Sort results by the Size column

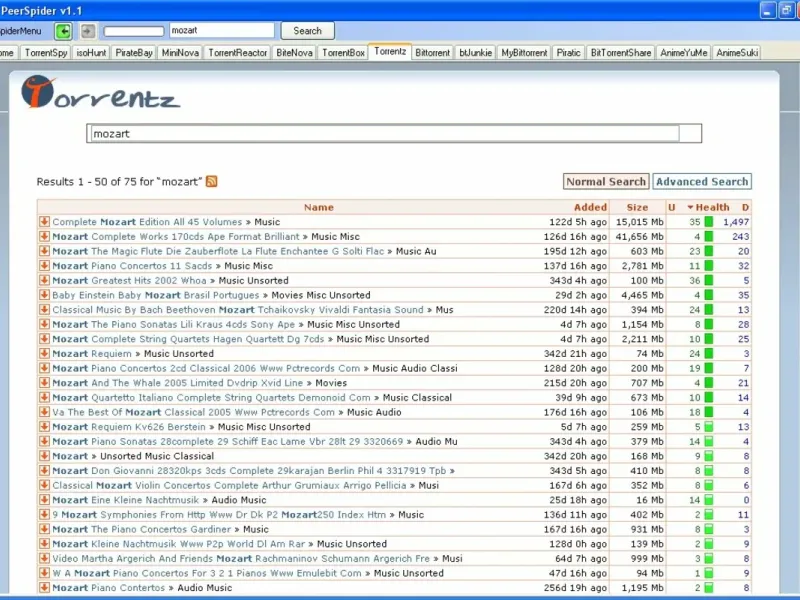pos(637,207)
